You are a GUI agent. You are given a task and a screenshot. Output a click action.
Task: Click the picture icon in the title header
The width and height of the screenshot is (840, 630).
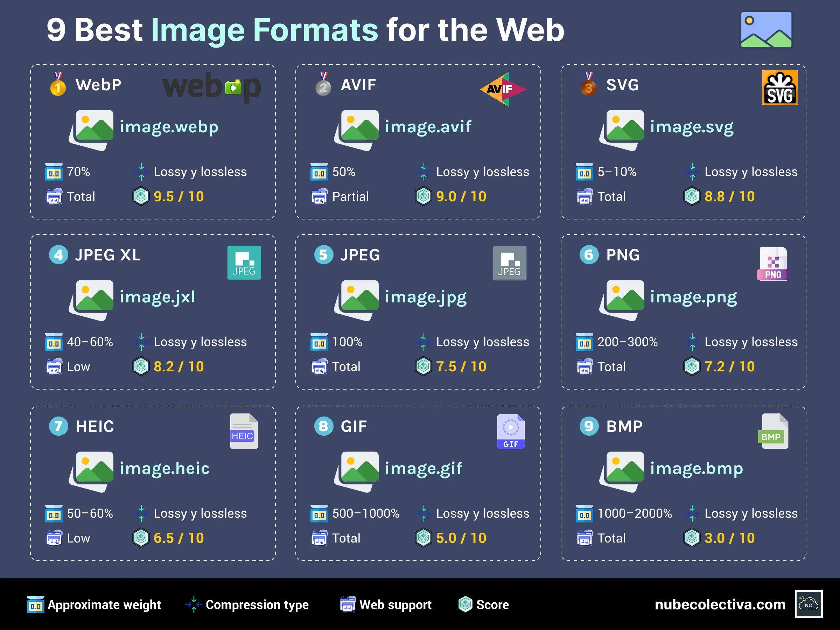click(766, 30)
